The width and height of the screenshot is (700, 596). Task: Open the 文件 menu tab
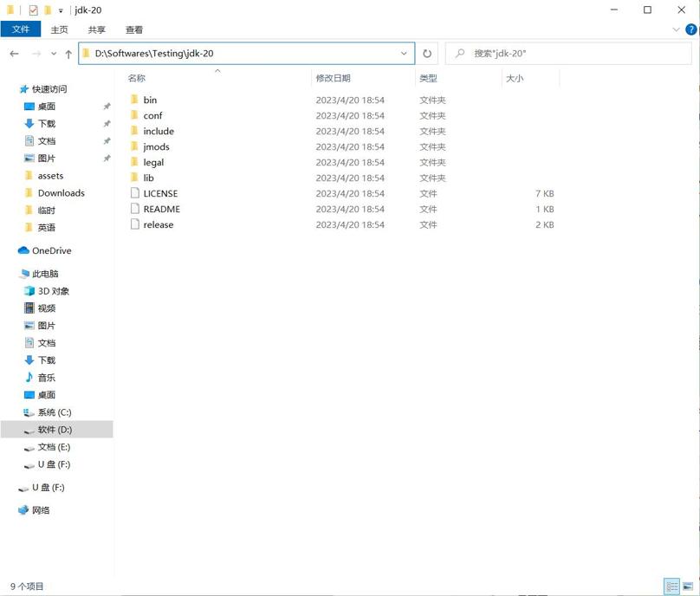tap(21, 29)
